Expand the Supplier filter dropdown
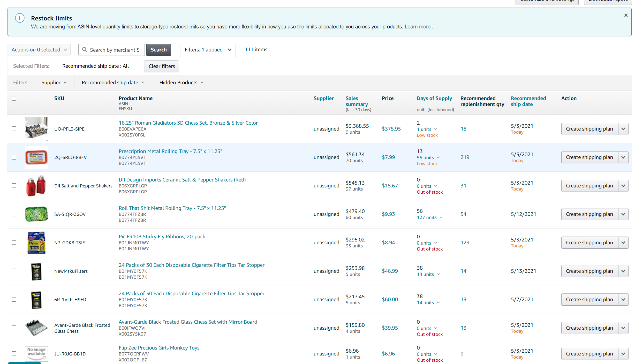 click(x=54, y=82)
